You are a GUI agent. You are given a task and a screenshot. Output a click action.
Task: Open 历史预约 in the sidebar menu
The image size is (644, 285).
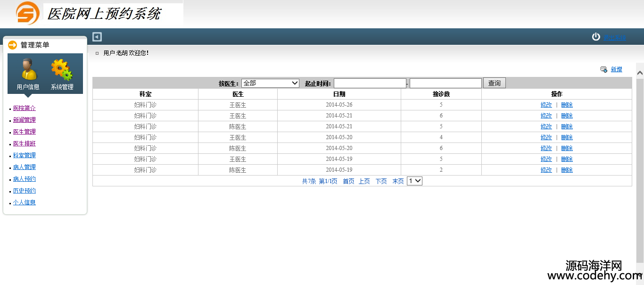[25, 191]
